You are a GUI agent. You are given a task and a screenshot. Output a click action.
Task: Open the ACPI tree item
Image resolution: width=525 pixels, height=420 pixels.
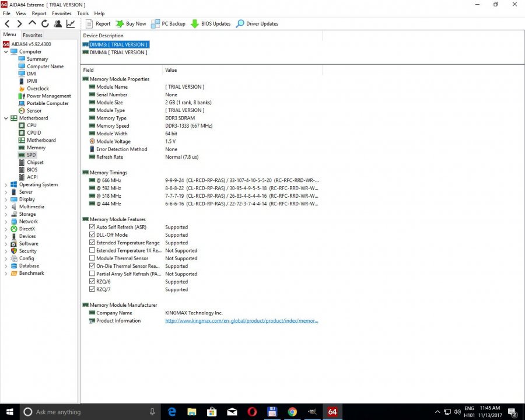click(x=32, y=177)
